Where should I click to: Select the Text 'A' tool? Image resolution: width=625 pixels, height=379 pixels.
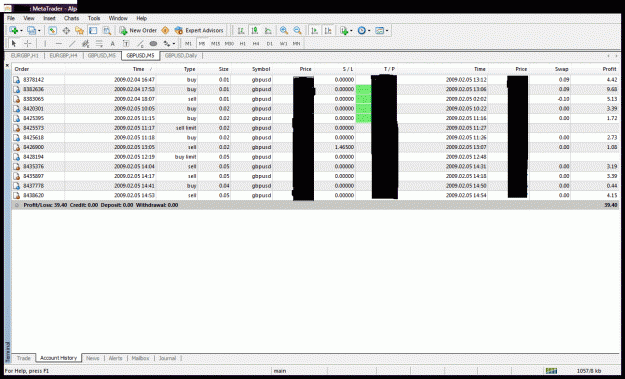(112, 43)
